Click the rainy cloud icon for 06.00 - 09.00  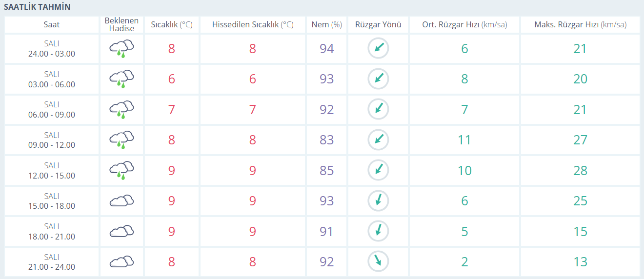coord(121,109)
